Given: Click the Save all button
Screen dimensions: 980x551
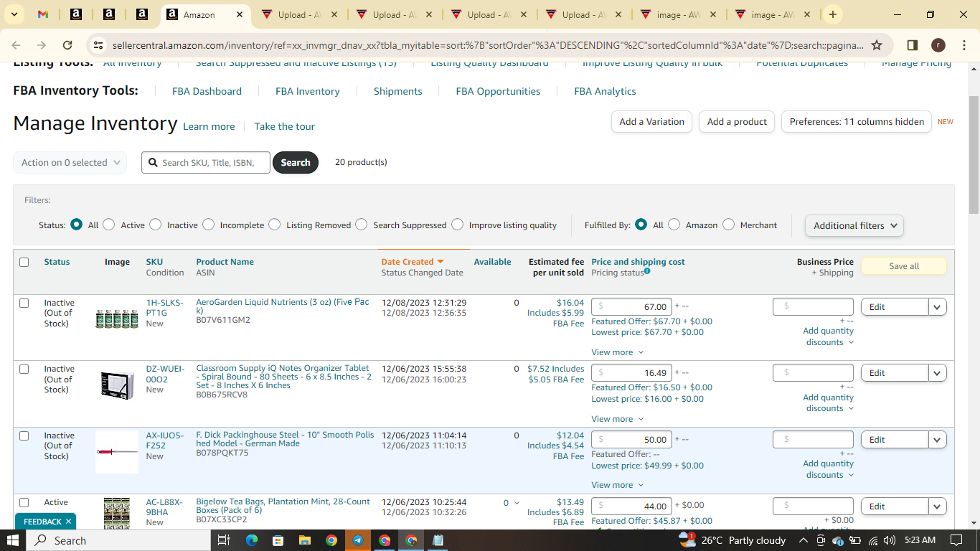Looking at the screenshot, I should pos(904,266).
